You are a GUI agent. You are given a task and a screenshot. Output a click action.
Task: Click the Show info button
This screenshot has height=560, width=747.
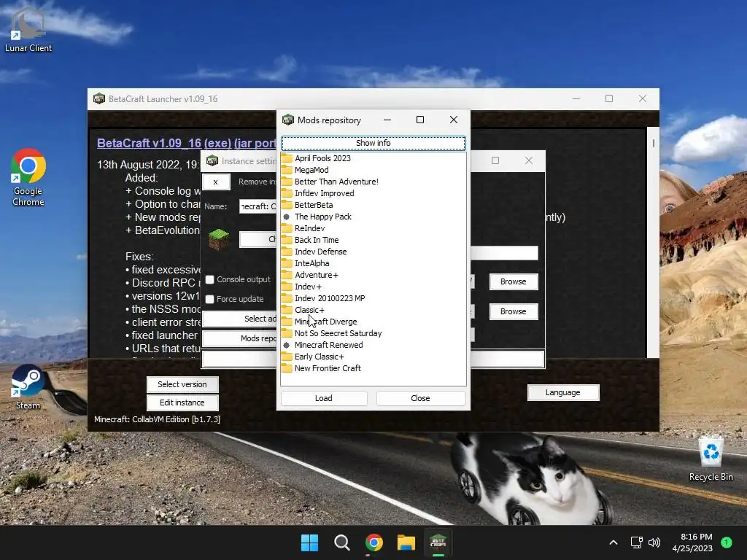(x=373, y=143)
